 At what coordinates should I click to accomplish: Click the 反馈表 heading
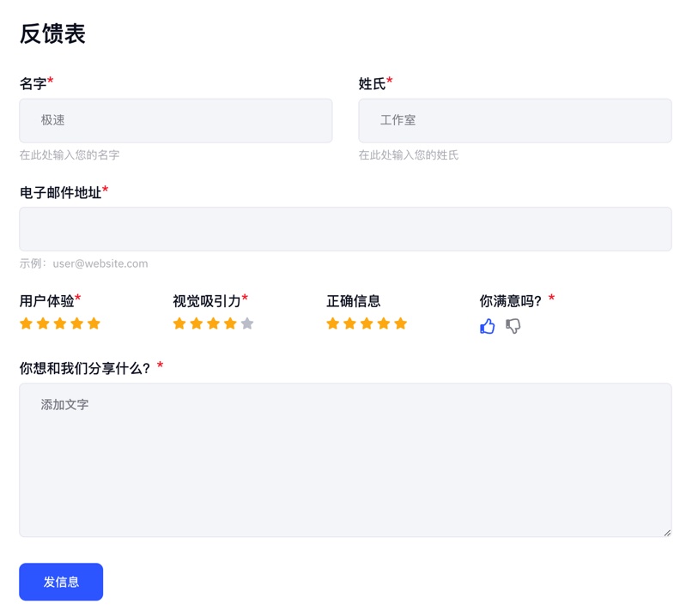click(x=52, y=33)
